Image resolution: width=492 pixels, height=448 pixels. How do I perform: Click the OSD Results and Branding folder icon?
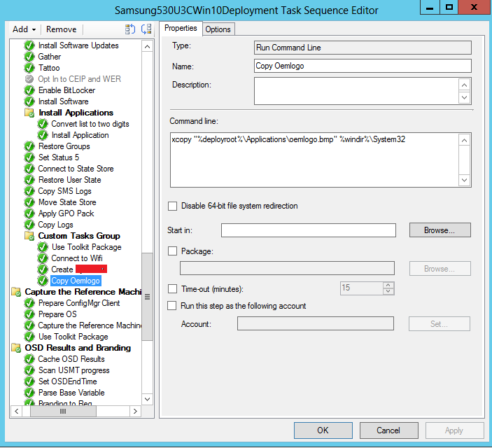pyautogui.click(x=16, y=348)
